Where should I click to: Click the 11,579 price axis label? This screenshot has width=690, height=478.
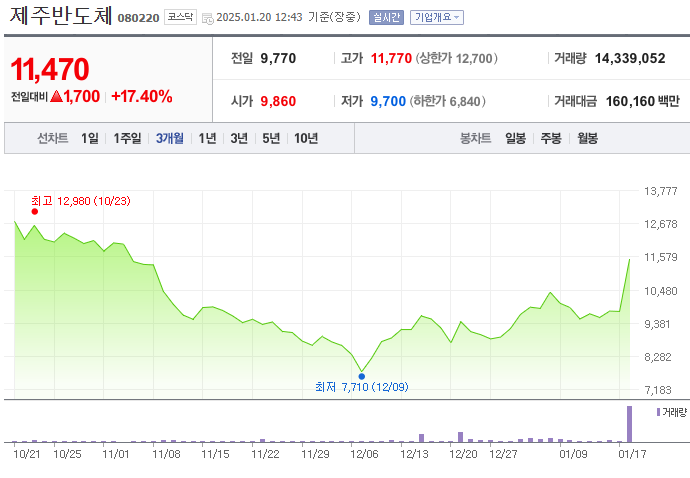pos(661,257)
